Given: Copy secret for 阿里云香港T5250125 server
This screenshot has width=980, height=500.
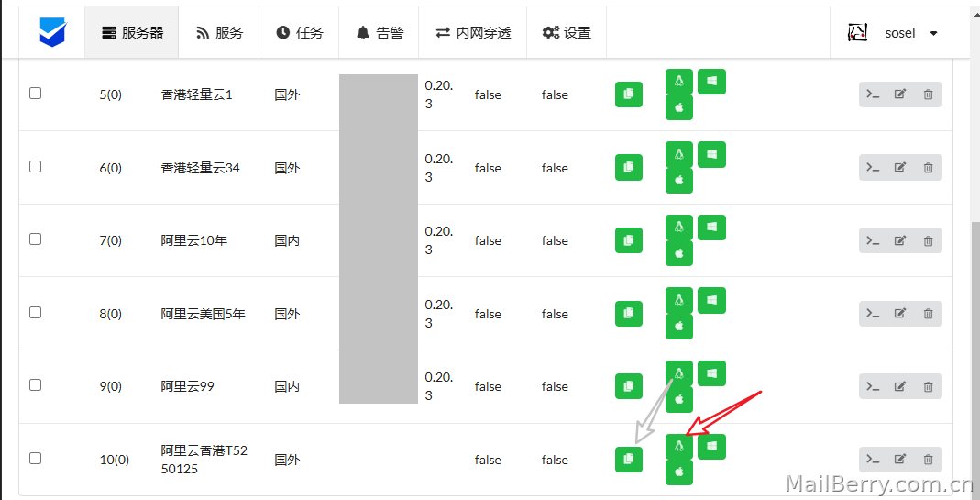Looking at the screenshot, I should 629,460.
